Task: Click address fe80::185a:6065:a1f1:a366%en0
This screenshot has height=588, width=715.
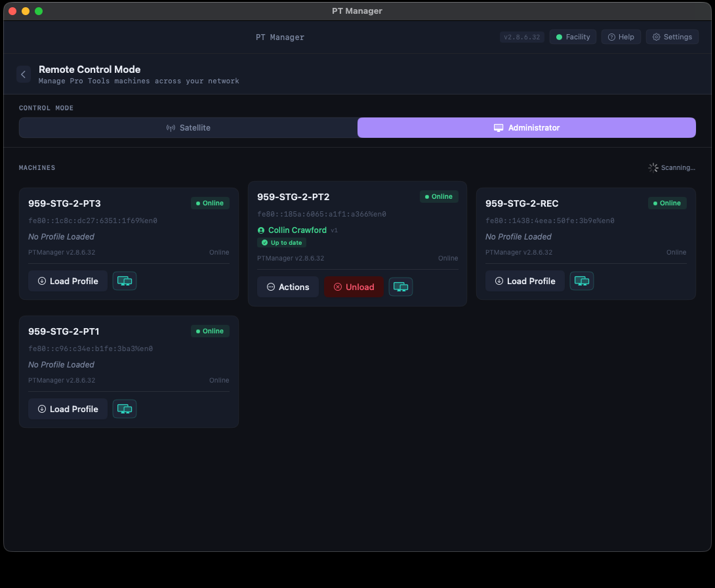Action: click(x=321, y=215)
